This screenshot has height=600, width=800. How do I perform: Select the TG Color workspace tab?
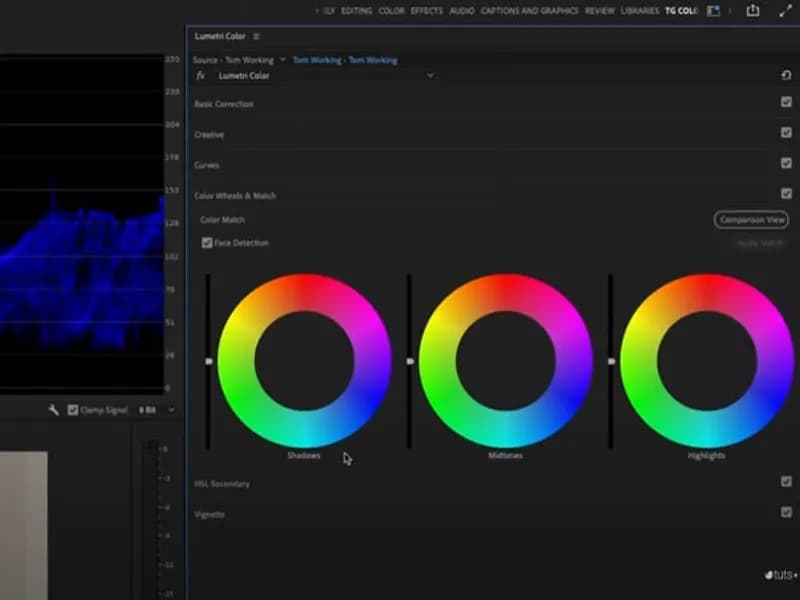681,11
